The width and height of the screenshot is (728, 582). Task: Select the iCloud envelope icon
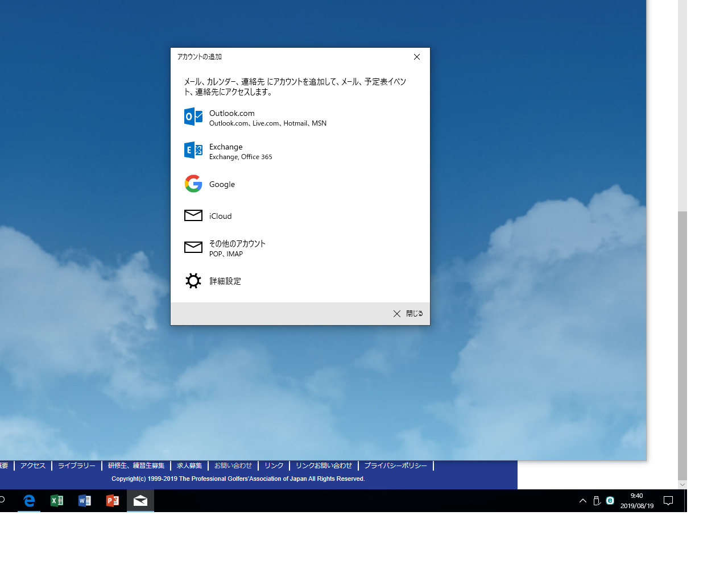tap(193, 215)
